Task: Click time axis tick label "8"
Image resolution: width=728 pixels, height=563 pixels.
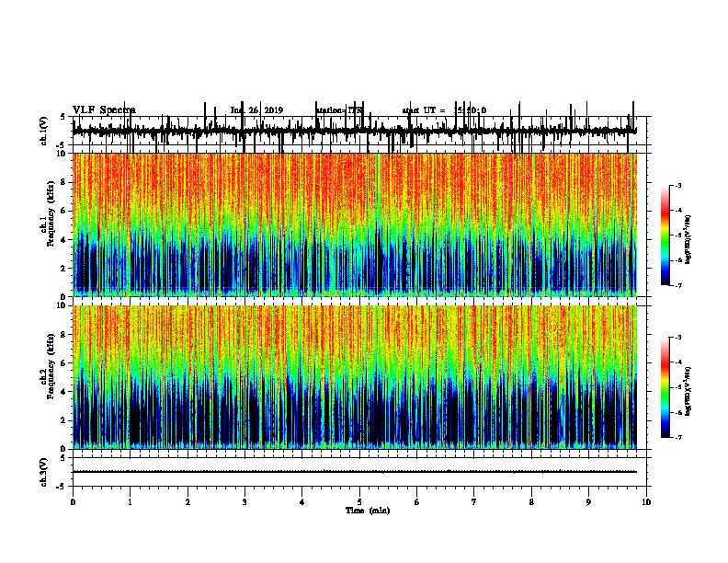Action: tap(531, 502)
